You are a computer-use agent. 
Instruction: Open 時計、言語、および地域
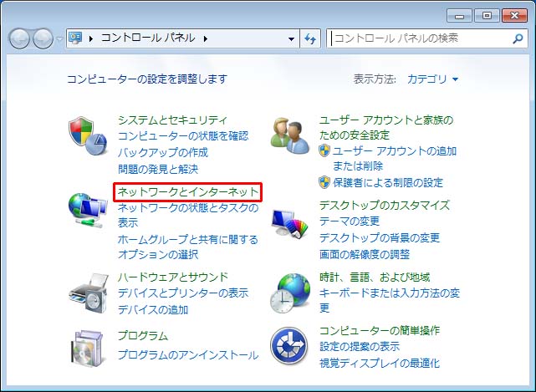coord(375,277)
